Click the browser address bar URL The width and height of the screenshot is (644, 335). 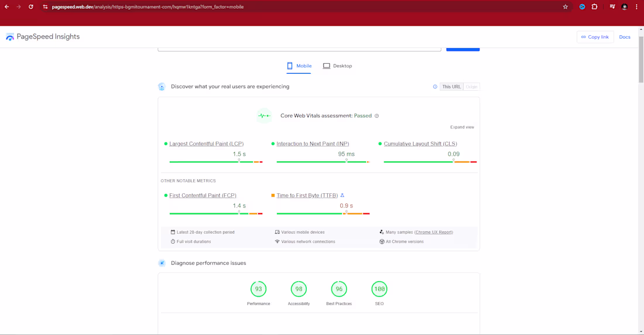click(148, 7)
